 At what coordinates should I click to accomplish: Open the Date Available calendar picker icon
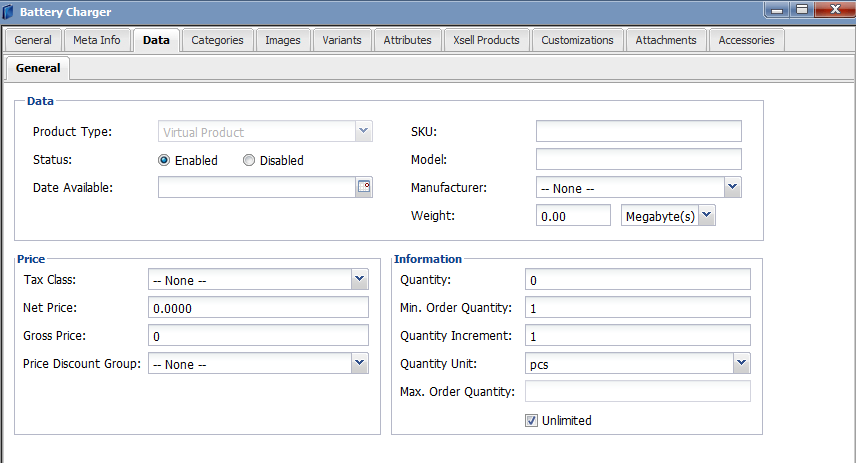click(x=364, y=187)
